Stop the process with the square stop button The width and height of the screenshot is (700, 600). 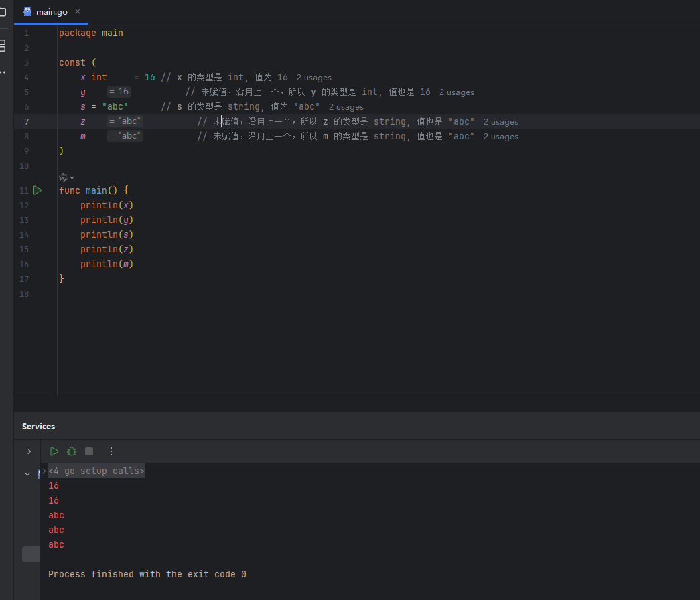pos(89,451)
